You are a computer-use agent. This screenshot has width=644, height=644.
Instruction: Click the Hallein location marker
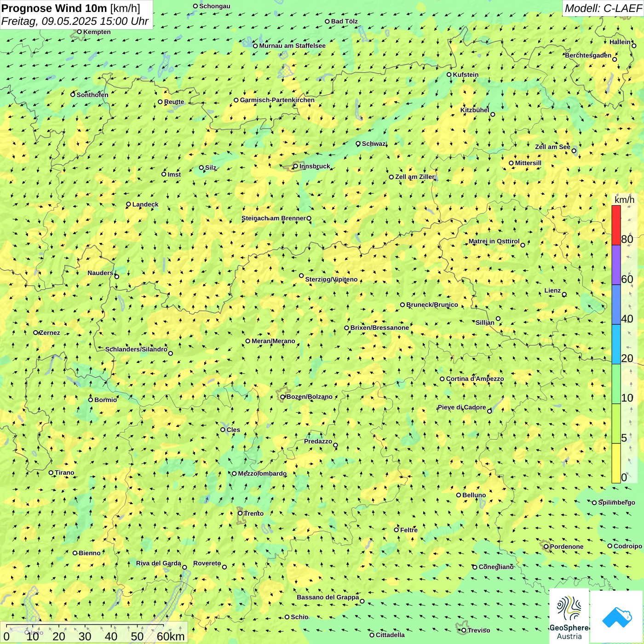pos(634,46)
